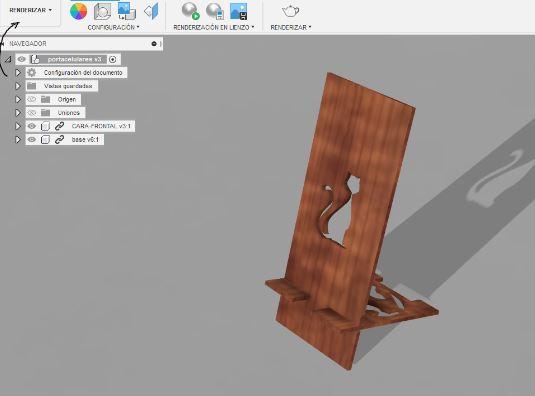Open the RENDERIZAR workspace dropdown
Viewport: 535px width, 396px height.
[x=30, y=10]
